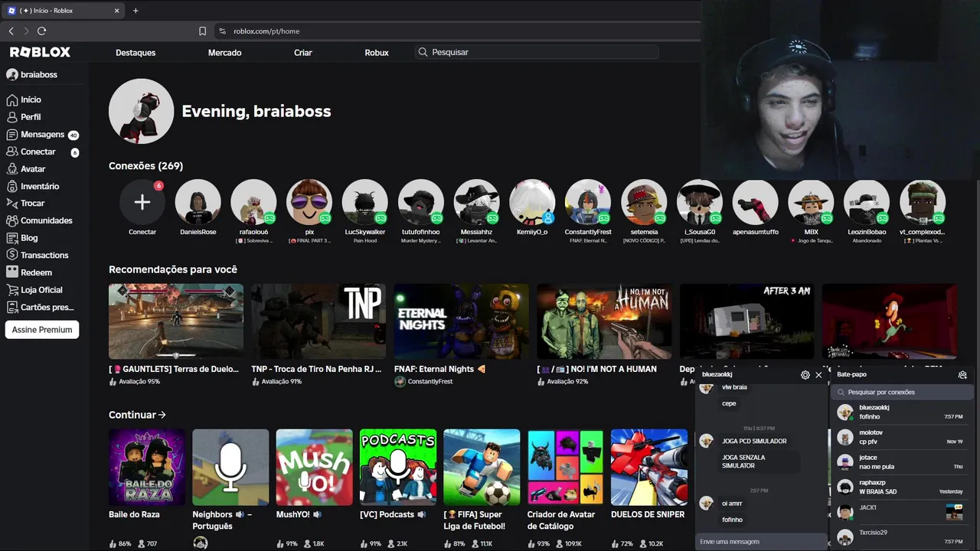The width and height of the screenshot is (980, 551).
Task: Open Criador de Avatar de Catálogo tile
Action: 566,467
